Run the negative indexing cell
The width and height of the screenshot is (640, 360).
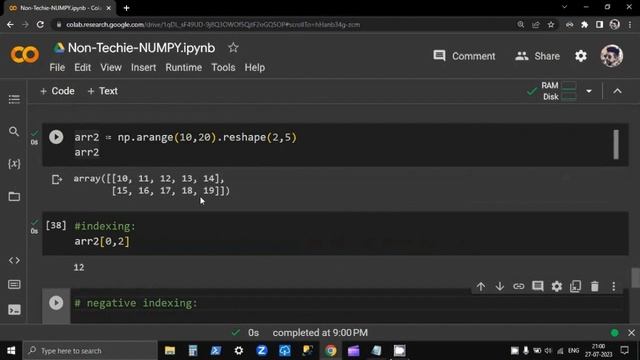[56, 303]
